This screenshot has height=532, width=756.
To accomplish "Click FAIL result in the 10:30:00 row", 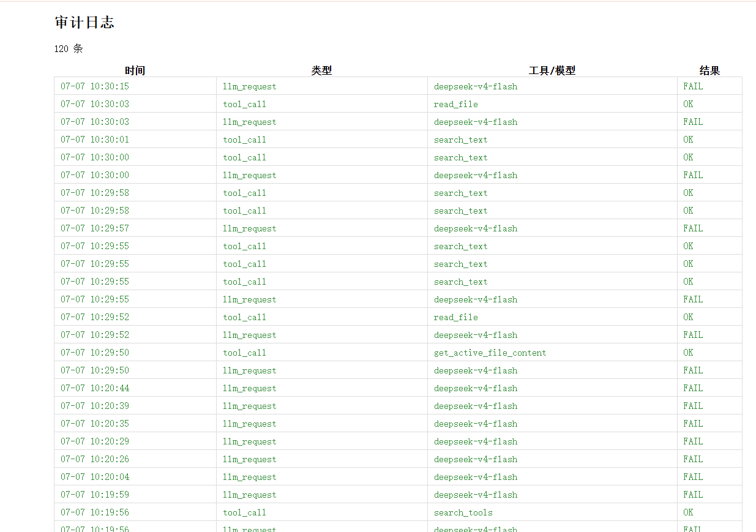I will tap(693, 175).
